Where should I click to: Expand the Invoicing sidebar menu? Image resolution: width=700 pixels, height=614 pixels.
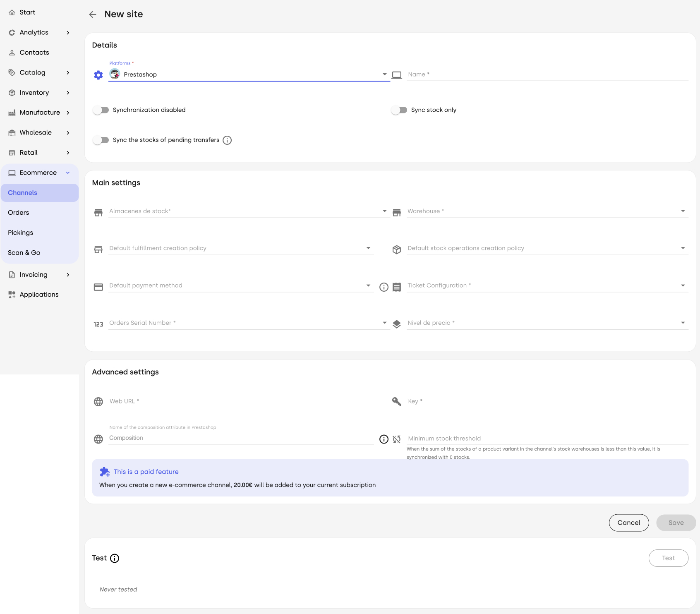(40, 275)
